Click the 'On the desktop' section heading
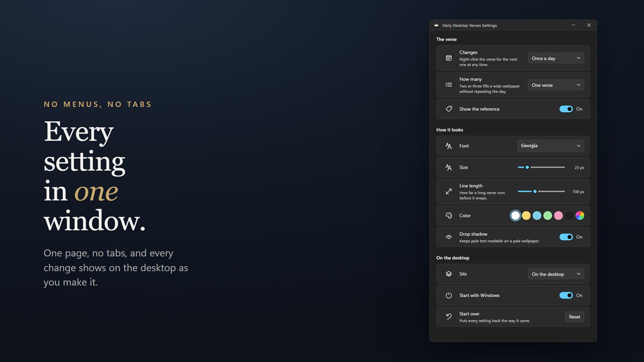 453,258
